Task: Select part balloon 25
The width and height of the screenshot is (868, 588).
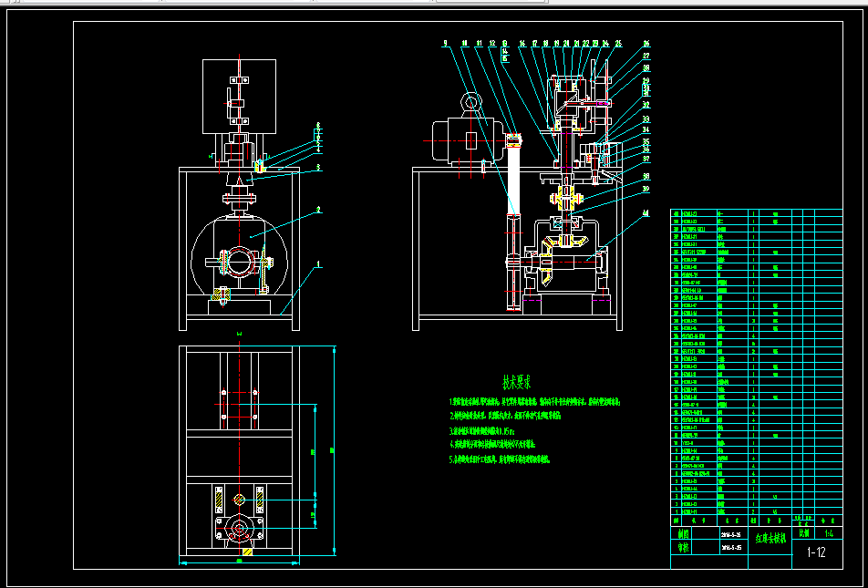Action: tap(618, 43)
